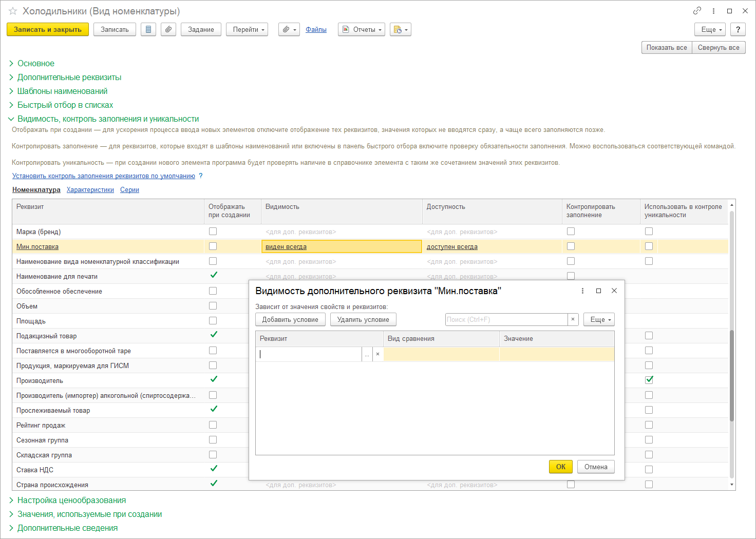
Task: Click the paperclip attachment icon before Задание
Action: coord(168,30)
